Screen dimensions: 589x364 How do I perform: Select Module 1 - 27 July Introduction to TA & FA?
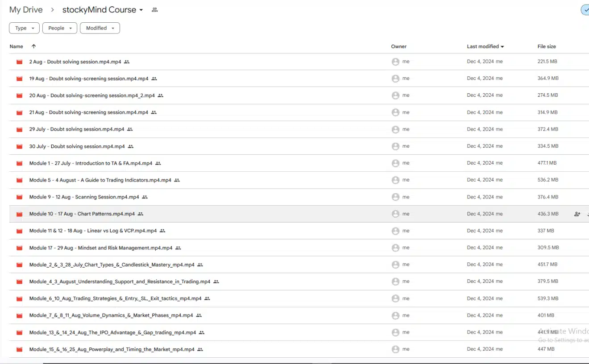(x=91, y=164)
